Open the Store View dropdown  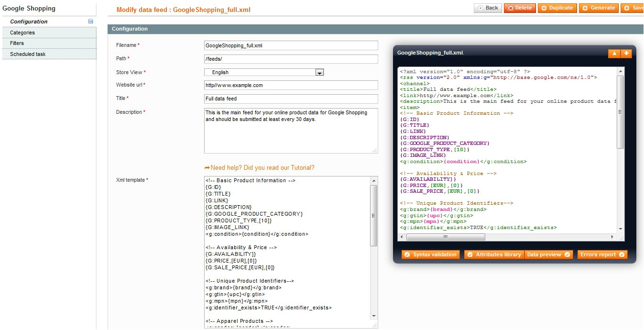pyautogui.click(x=264, y=72)
